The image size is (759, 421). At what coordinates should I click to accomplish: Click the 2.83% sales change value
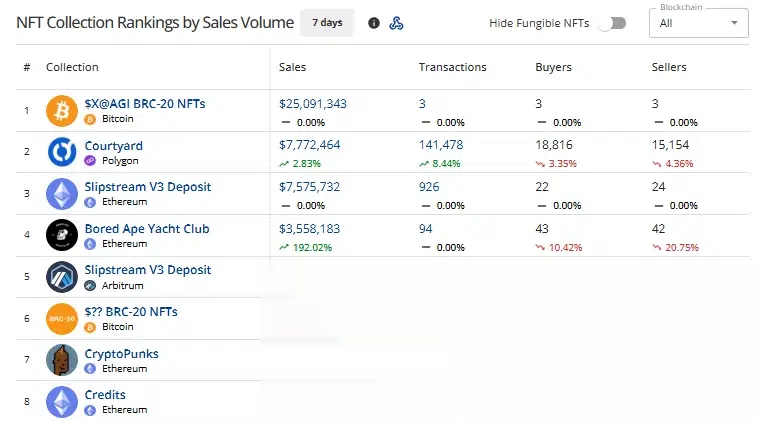pyautogui.click(x=306, y=164)
